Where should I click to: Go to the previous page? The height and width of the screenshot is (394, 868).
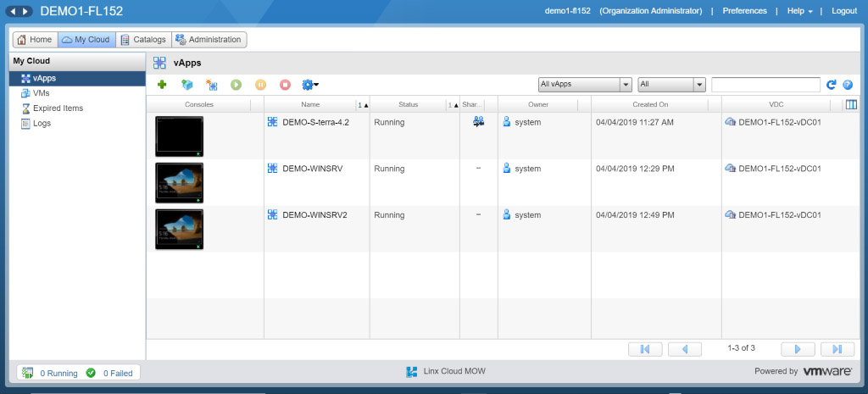point(685,348)
